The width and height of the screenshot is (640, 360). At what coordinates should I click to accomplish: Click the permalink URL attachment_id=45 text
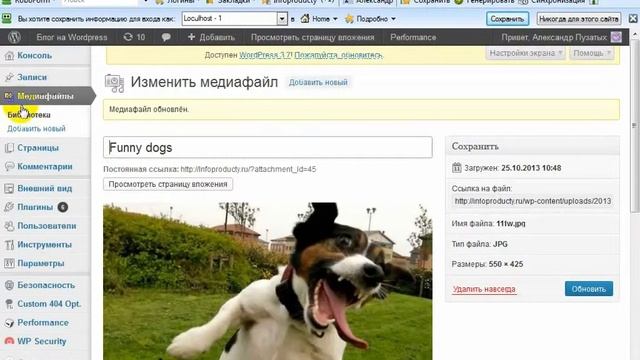248,169
